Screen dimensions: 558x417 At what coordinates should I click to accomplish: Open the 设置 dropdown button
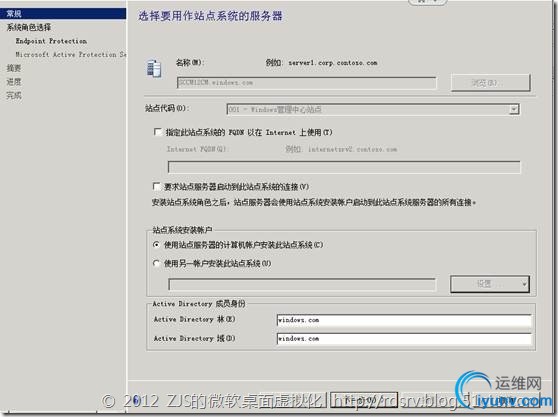click(490, 284)
